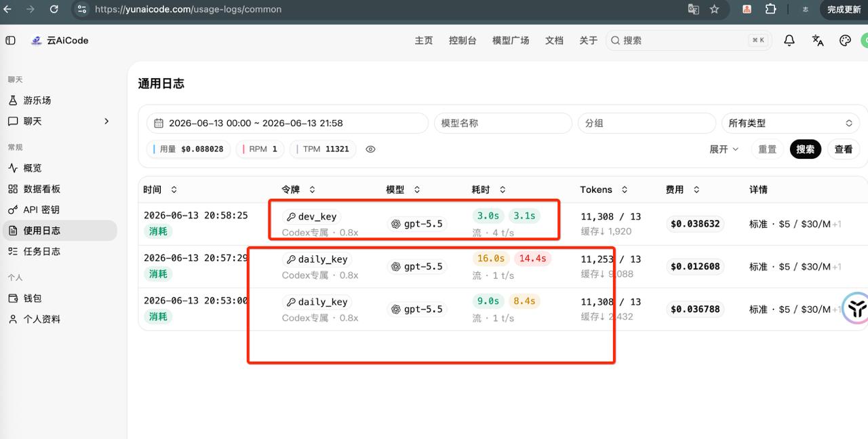The height and width of the screenshot is (439, 868).
Task: Sort by 令牌 column arrows
Action: click(312, 190)
